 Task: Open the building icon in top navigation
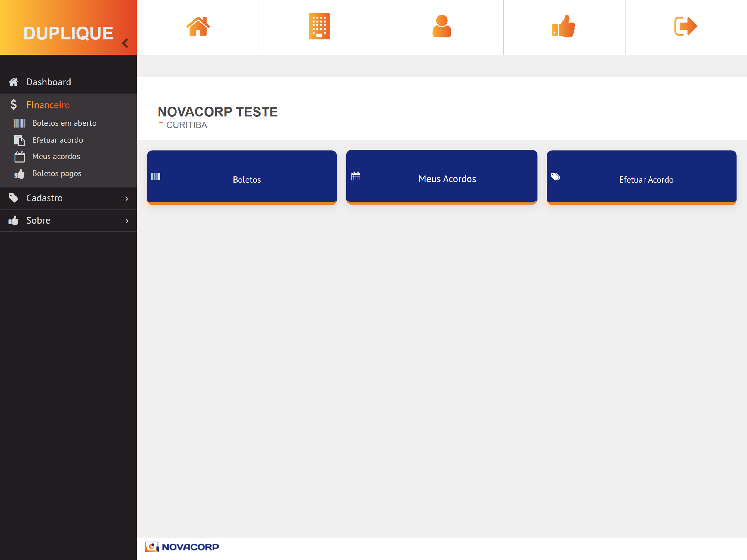click(x=319, y=26)
